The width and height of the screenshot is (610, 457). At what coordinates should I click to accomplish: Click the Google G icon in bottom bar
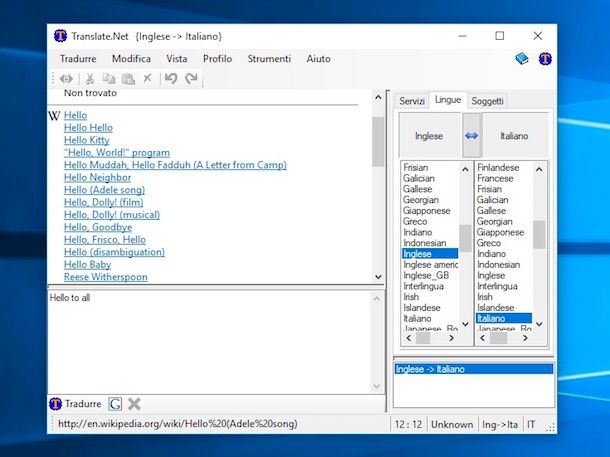click(115, 404)
